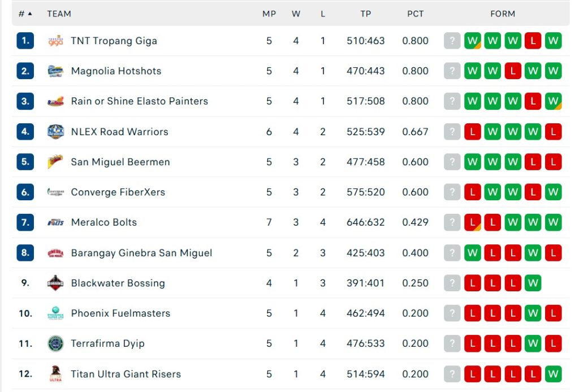Screen dimensions: 579x392
Task: Open Barangay Ginebra San Miguel team link
Action: pos(141,253)
